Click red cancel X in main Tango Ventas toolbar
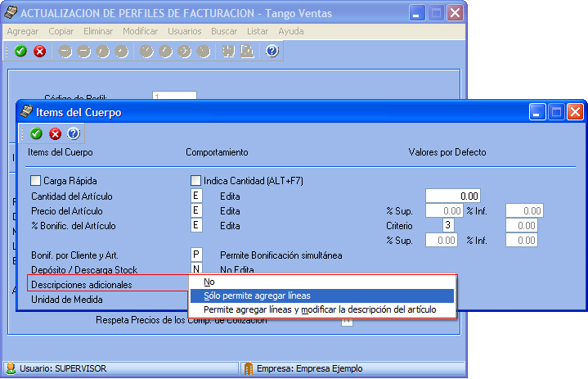Image resolution: width=588 pixels, height=379 pixels. coord(40,51)
